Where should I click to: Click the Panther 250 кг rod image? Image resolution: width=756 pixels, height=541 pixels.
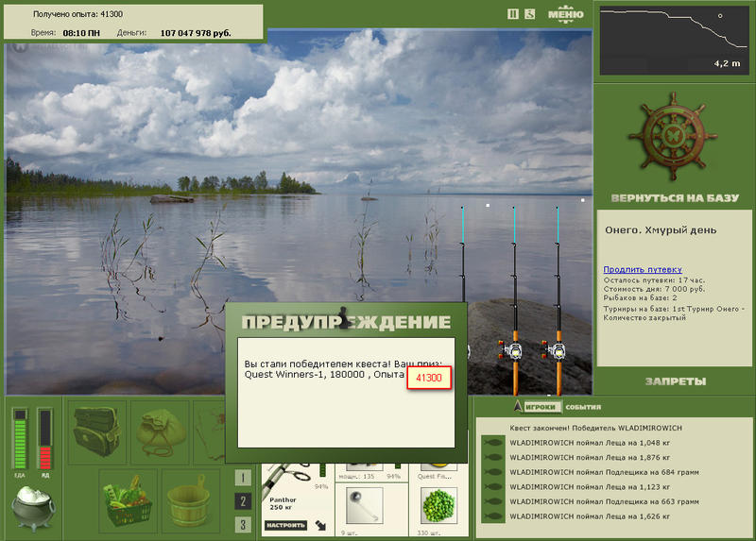pyautogui.click(x=289, y=480)
